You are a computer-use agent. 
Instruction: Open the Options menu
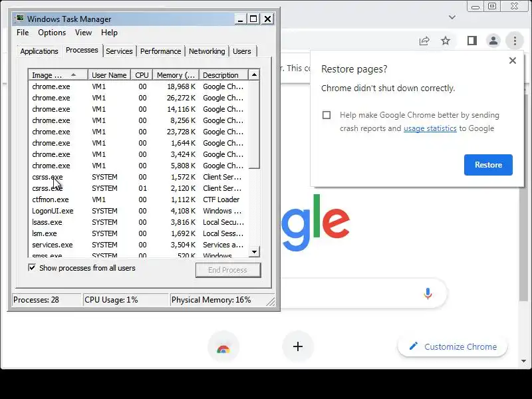52,33
